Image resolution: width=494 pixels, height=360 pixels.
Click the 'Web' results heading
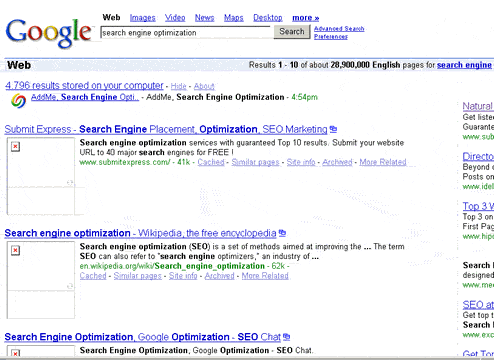pos(19,65)
